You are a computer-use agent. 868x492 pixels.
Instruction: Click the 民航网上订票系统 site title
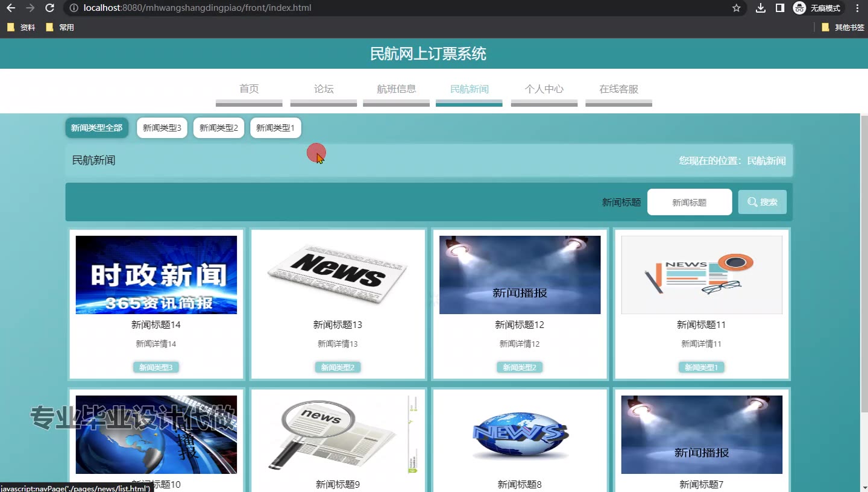(x=428, y=54)
